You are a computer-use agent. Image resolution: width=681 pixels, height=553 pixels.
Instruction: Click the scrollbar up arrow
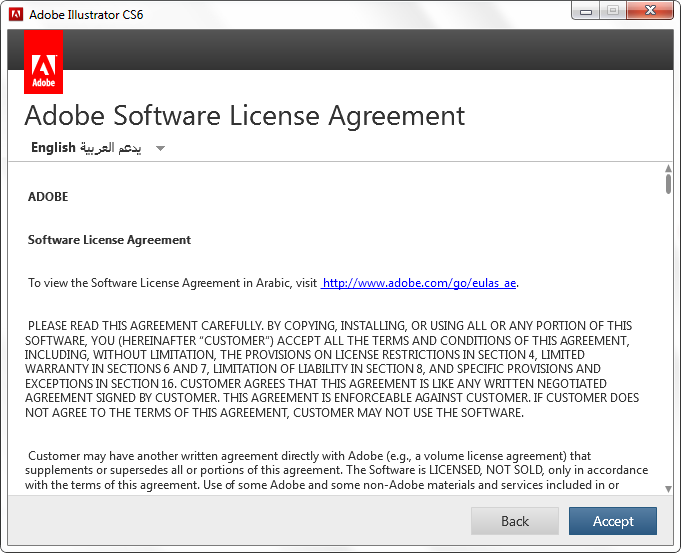[x=668, y=170]
